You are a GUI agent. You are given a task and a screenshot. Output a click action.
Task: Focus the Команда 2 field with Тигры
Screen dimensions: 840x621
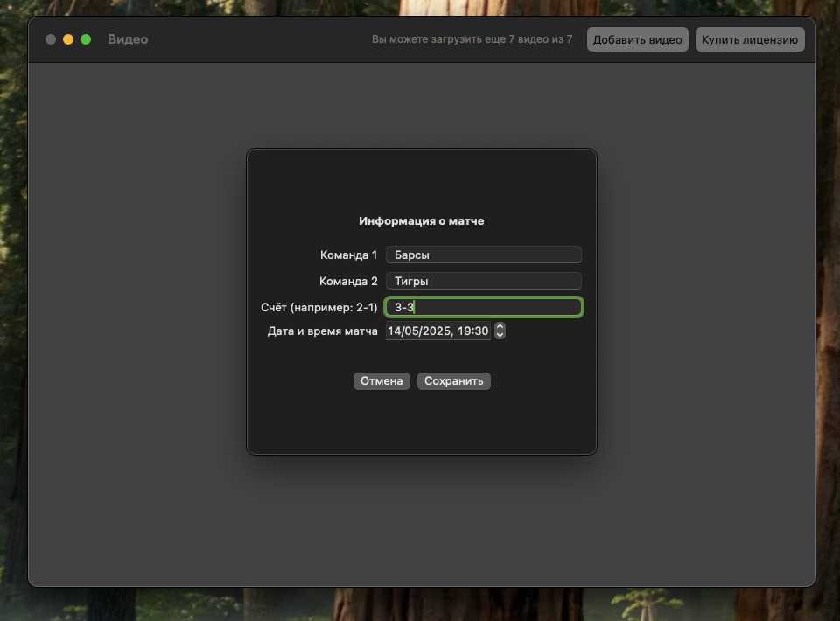point(483,281)
